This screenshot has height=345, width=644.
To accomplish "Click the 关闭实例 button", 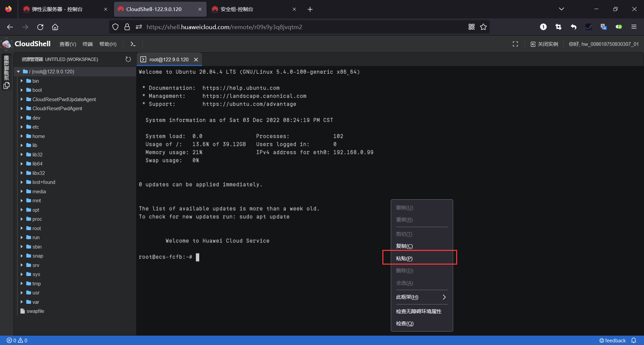I will 544,44.
